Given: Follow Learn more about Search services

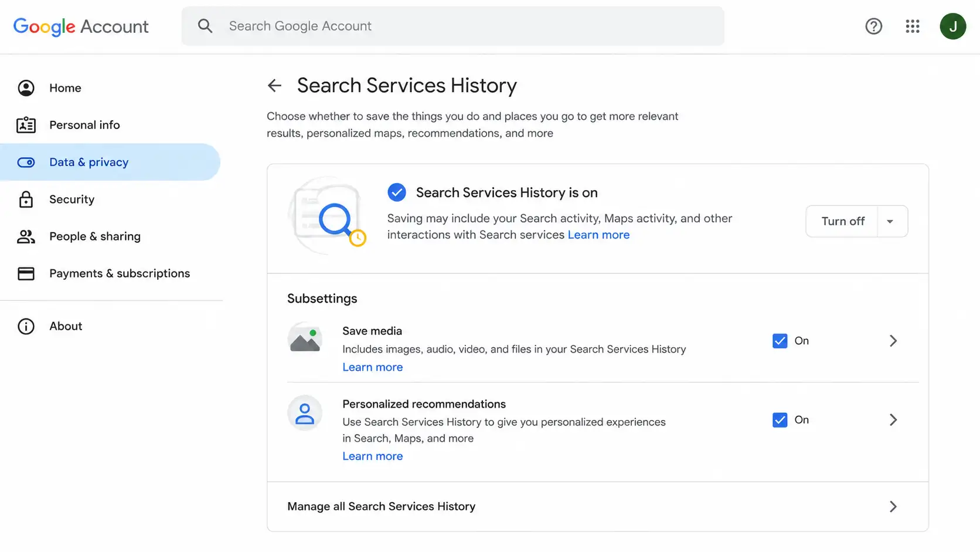Looking at the screenshot, I should (x=598, y=235).
